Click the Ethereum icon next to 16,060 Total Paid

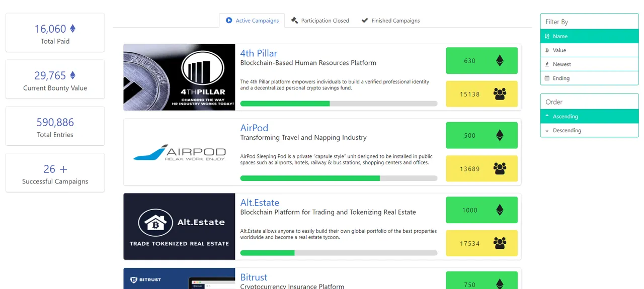click(x=72, y=29)
